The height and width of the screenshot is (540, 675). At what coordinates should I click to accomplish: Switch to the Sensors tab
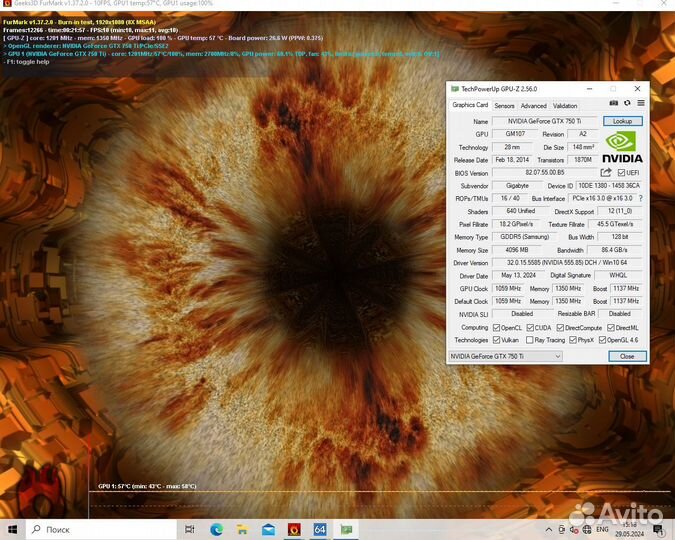click(504, 105)
